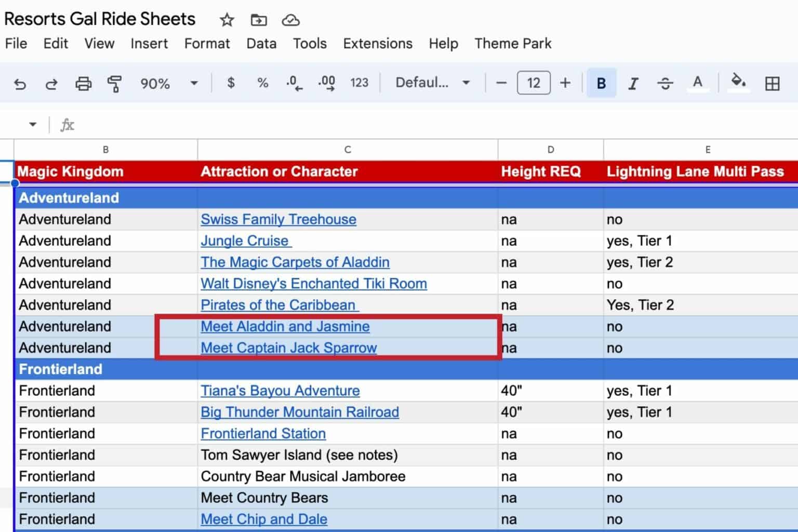The image size is (798, 532).
Task: Toggle strikethrough formatting
Action: click(x=666, y=83)
